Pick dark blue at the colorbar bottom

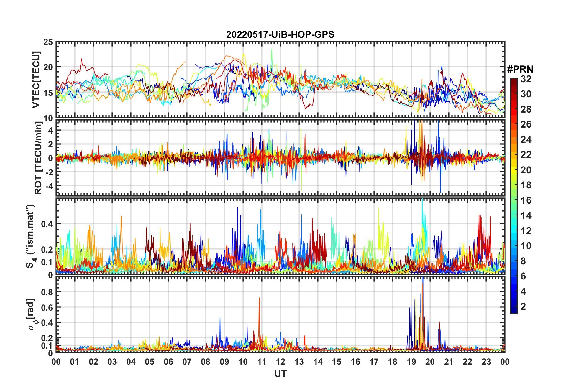[x=514, y=310]
